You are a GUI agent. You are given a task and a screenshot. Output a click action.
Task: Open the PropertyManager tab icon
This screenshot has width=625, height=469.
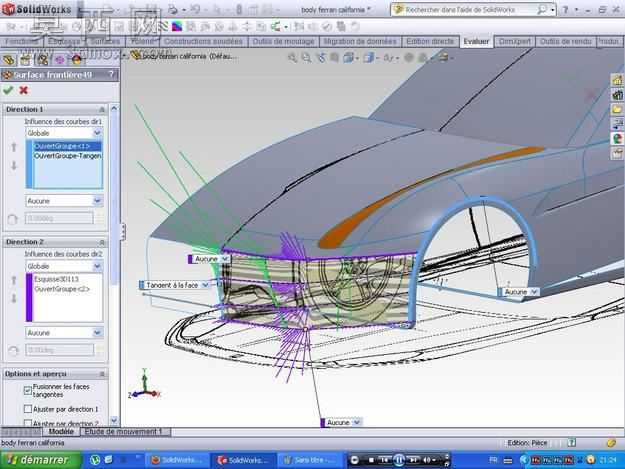point(26,60)
